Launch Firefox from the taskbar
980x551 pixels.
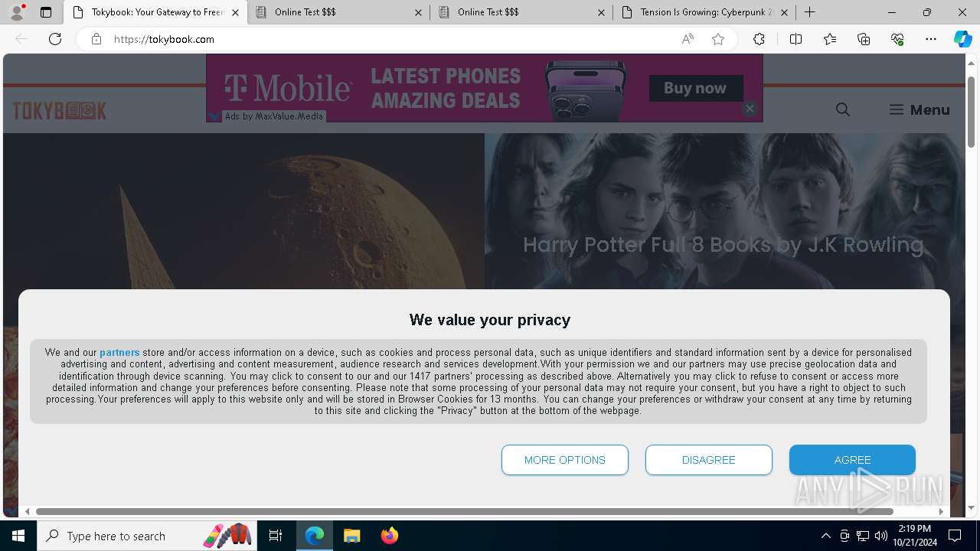(389, 536)
